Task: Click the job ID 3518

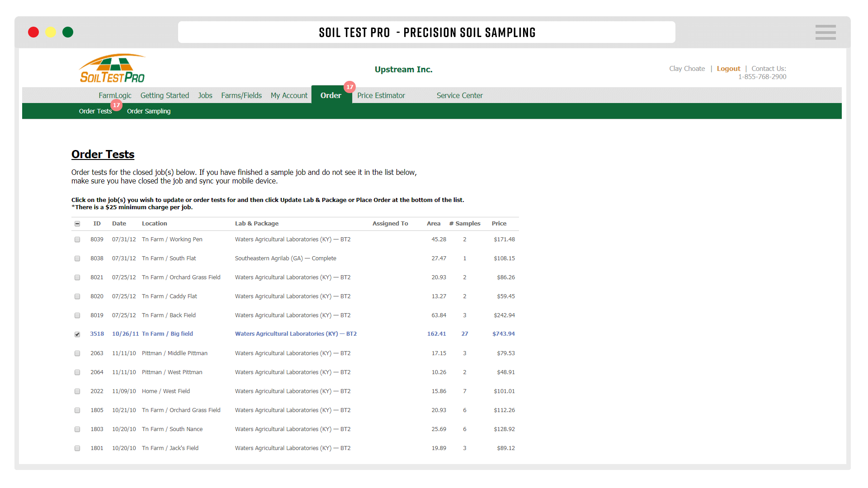Action: [97, 334]
